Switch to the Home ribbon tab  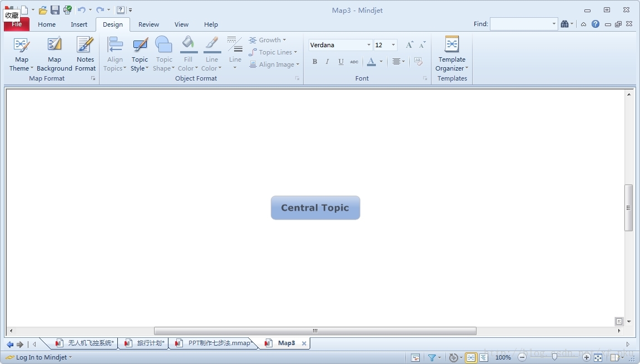click(47, 24)
